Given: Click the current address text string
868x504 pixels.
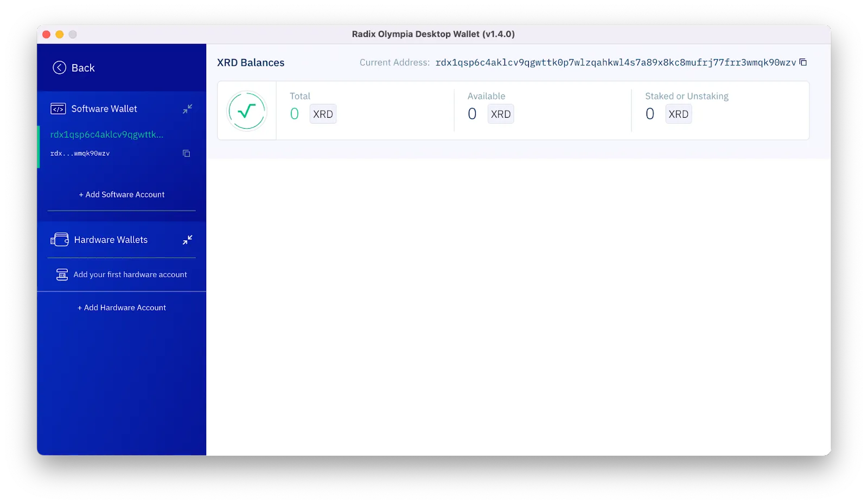Looking at the screenshot, I should pyautogui.click(x=616, y=62).
